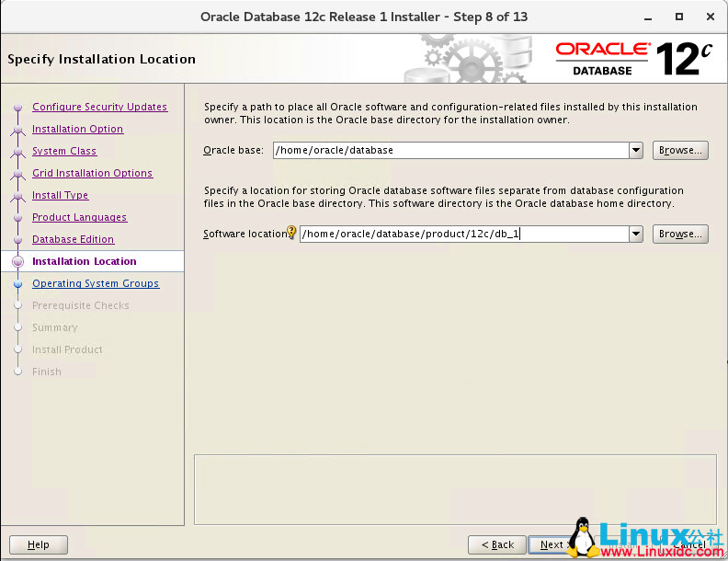Click the Software location help lightbulb icon

tap(291, 231)
